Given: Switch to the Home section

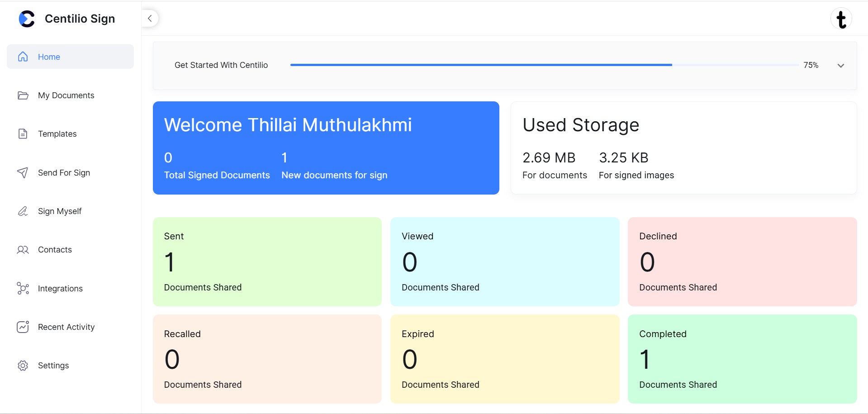Looking at the screenshot, I should (x=48, y=57).
